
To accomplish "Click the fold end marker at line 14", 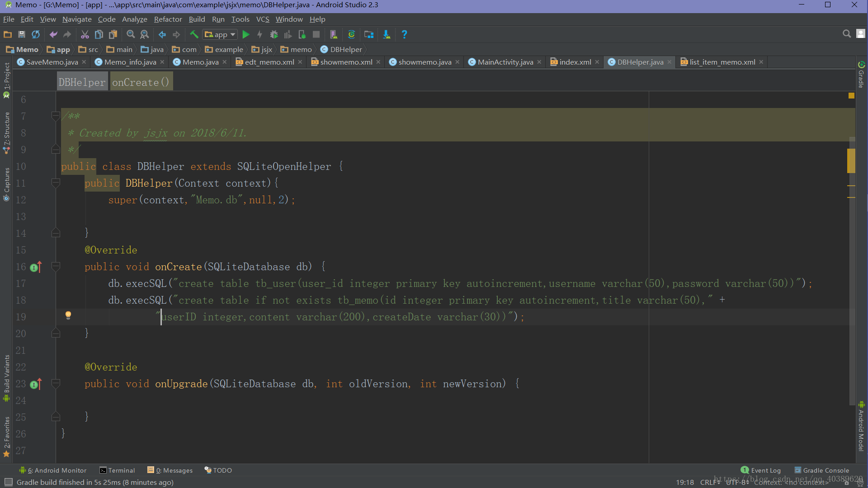I will [x=56, y=233].
